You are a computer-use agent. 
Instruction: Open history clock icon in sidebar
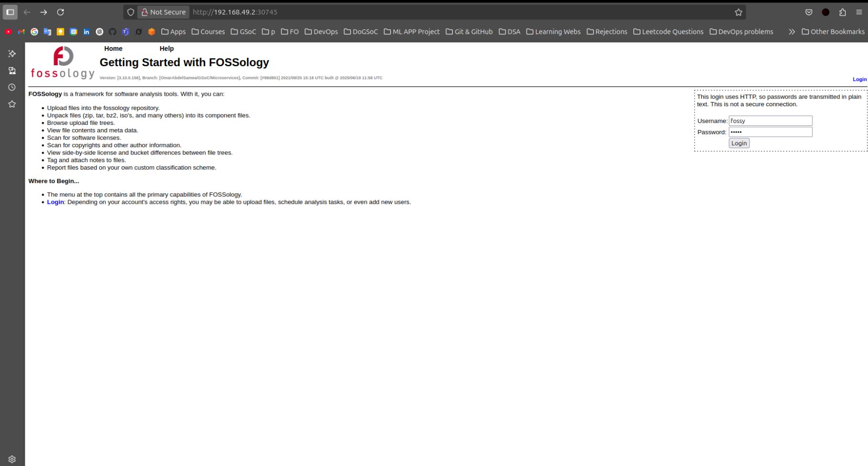coord(12,87)
